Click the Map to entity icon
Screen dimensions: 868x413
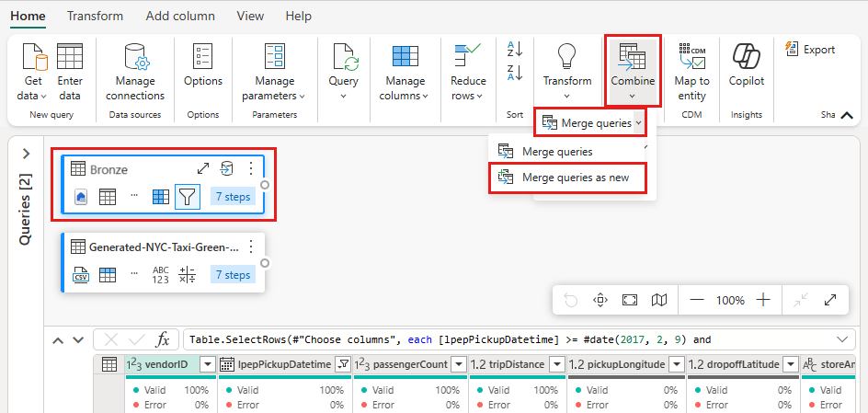[x=691, y=56]
